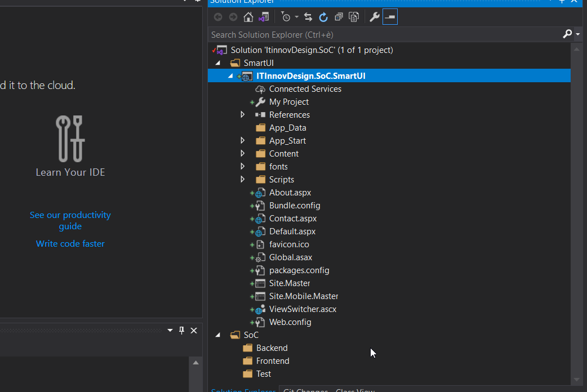The height and width of the screenshot is (392, 587).
Task: Pin the bottom-left panel with pushpin icon
Action: tap(181, 330)
